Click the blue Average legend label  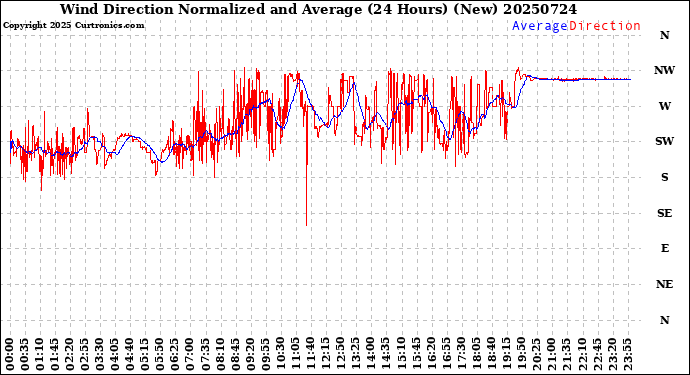[x=540, y=26]
